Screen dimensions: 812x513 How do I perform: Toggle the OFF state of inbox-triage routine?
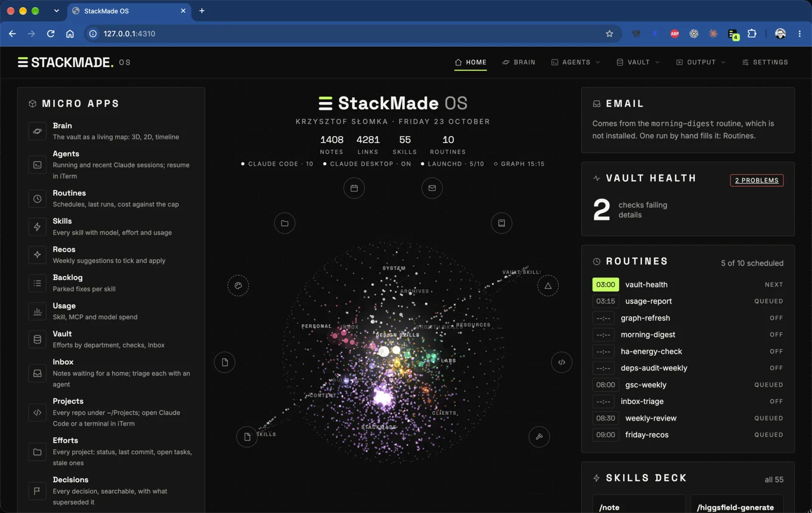[776, 401]
